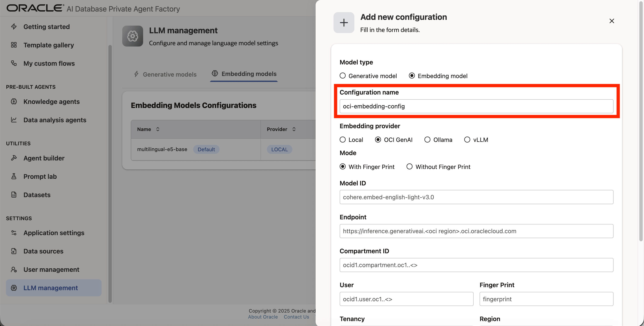Click the Model ID input field
The width and height of the screenshot is (644, 326).
pyautogui.click(x=476, y=197)
